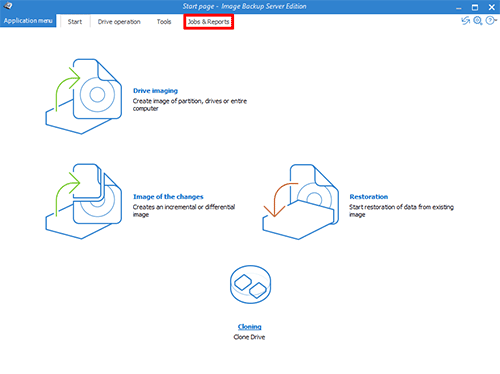Click the Image of the changes icon
500x374 pixels.
coord(84,201)
